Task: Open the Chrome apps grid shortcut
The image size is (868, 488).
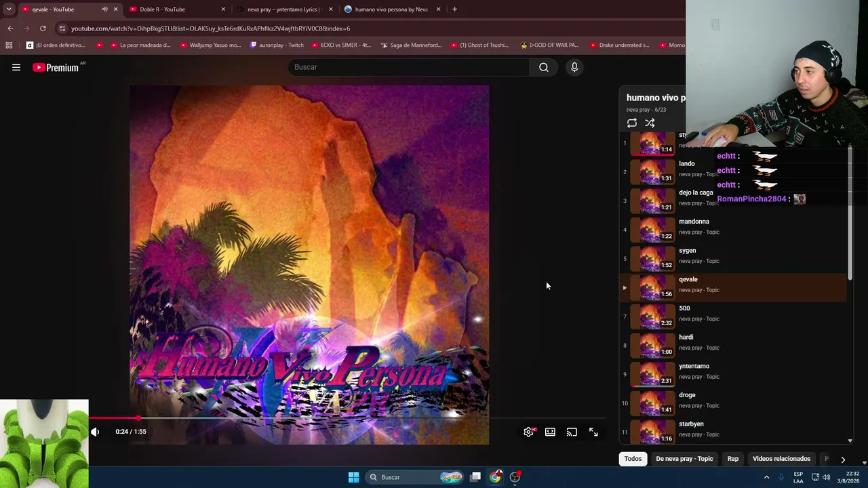Action: 9,45
